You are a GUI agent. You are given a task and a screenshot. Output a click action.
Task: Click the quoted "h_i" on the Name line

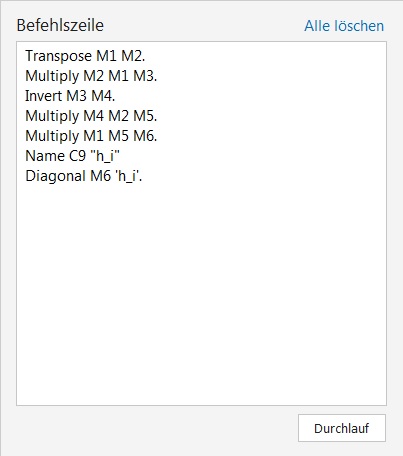pyautogui.click(x=105, y=156)
